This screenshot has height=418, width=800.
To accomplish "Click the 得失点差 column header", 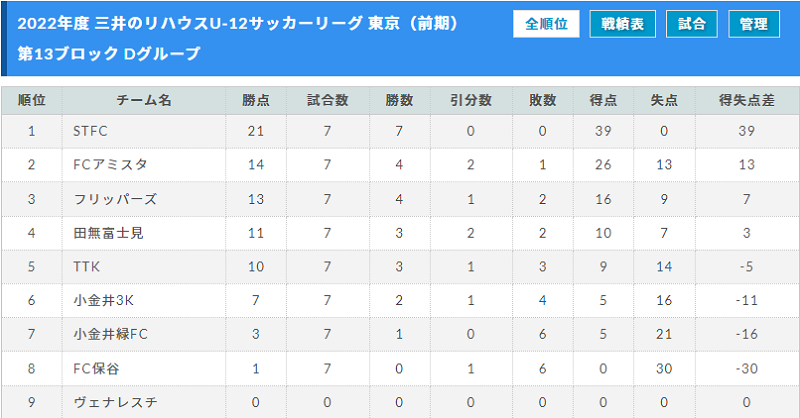I will point(747,100).
